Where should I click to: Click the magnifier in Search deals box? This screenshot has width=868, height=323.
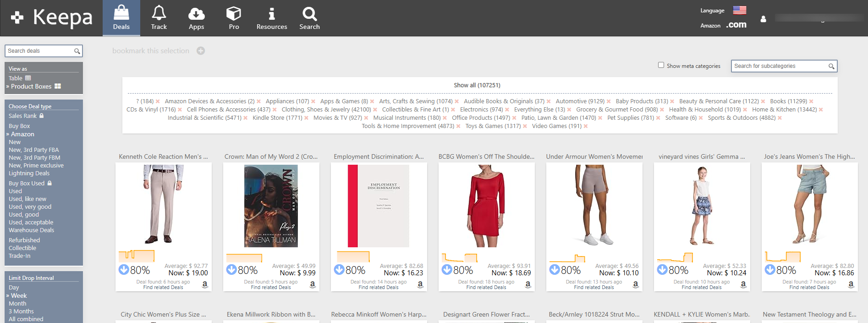tap(77, 51)
